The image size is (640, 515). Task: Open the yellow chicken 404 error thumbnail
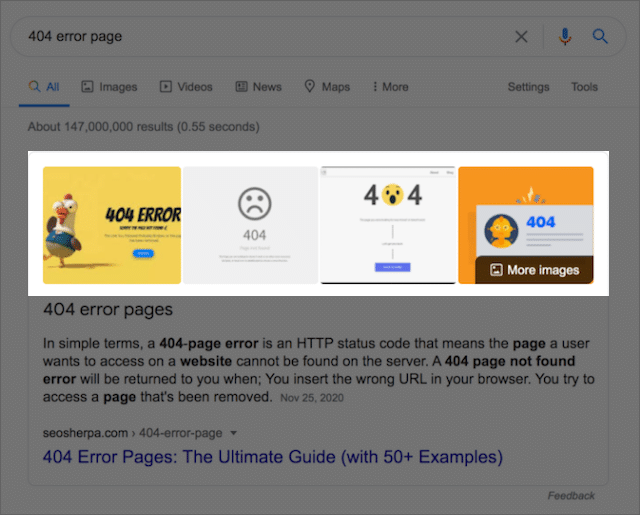click(x=112, y=225)
